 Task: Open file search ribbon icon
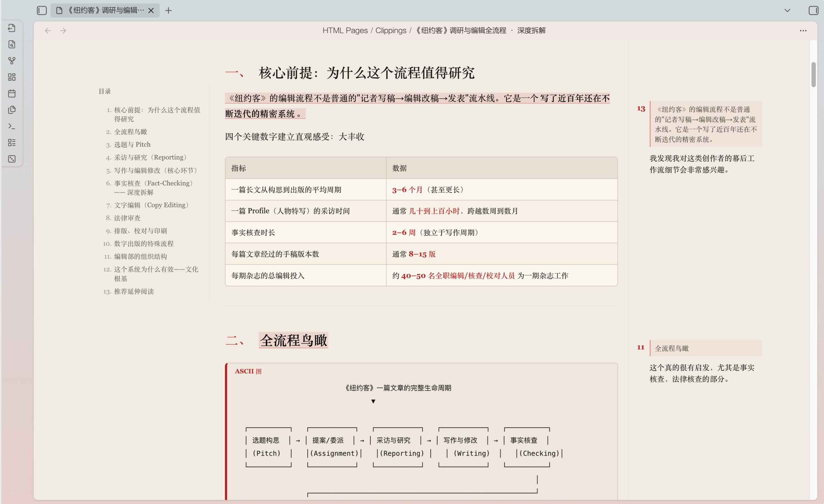(x=12, y=44)
